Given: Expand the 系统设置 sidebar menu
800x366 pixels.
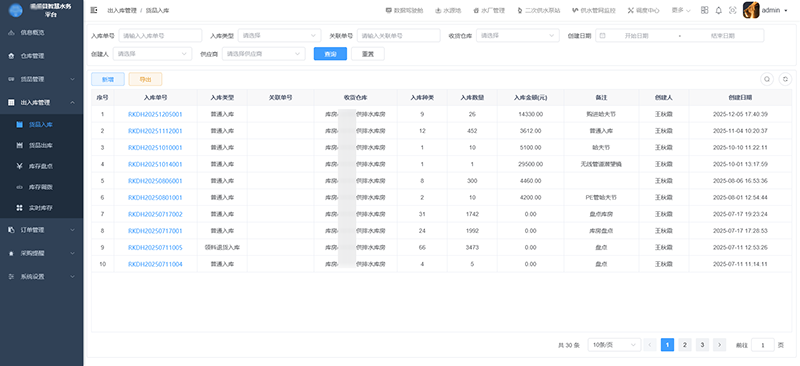Looking at the screenshot, I should 41,277.
